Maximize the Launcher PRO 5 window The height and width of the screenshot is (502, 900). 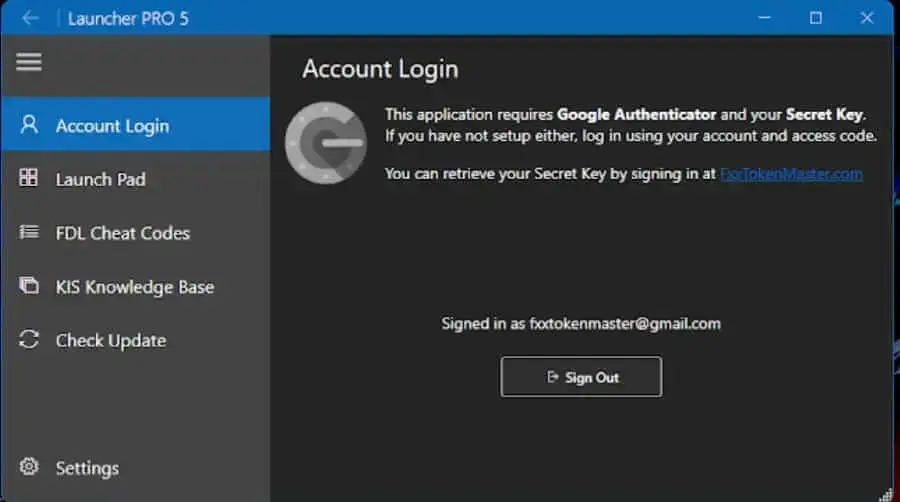pyautogui.click(x=816, y=18)
